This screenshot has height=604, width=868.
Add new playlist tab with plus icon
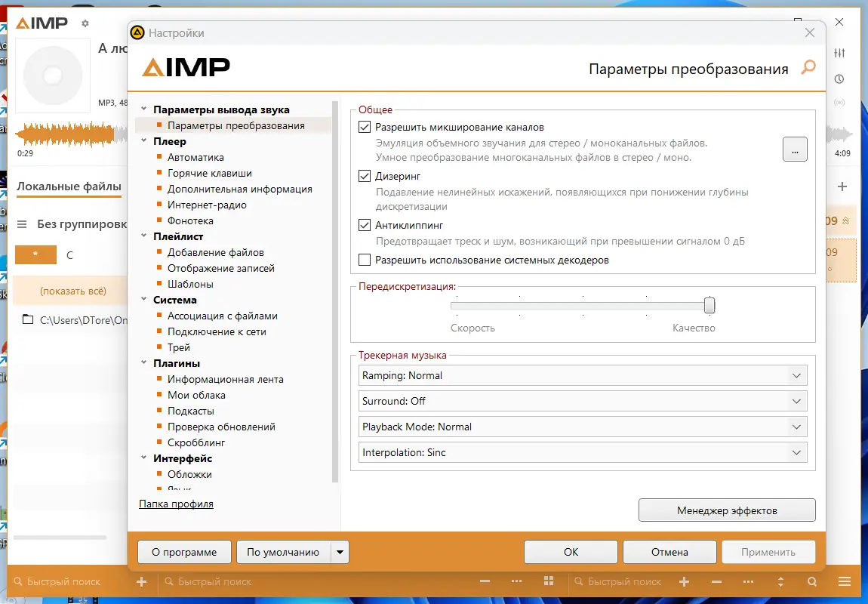click(842, 186)
